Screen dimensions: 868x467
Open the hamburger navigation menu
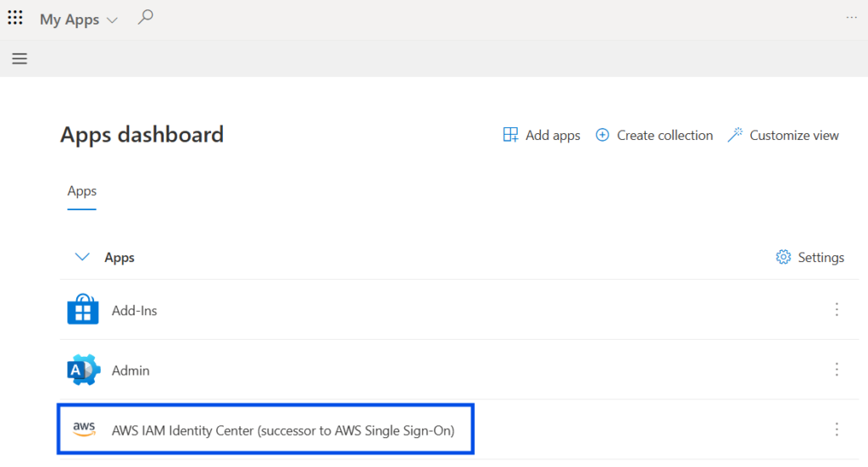19,58
